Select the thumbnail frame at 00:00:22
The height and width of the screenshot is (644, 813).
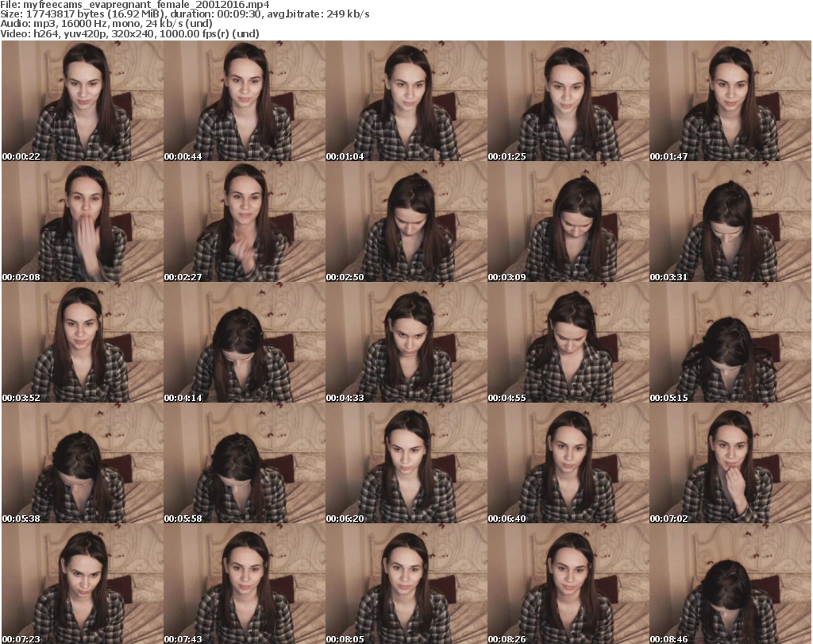click(83, 101)
